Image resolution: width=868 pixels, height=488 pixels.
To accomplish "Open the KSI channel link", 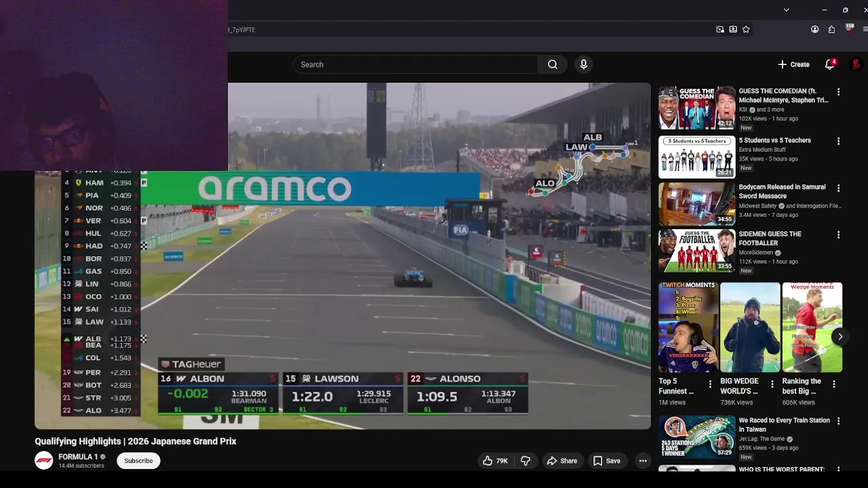I will tap(743, 109).
